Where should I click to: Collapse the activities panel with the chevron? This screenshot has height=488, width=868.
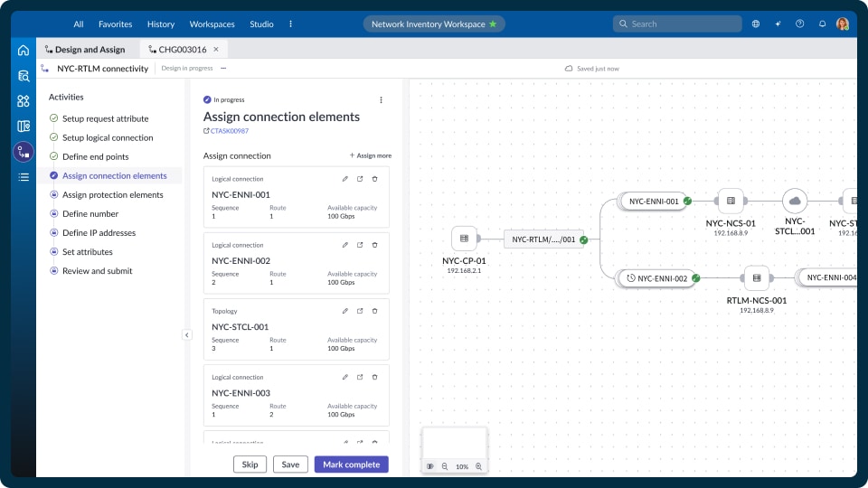pyautogui.click(x=187, y=334)
